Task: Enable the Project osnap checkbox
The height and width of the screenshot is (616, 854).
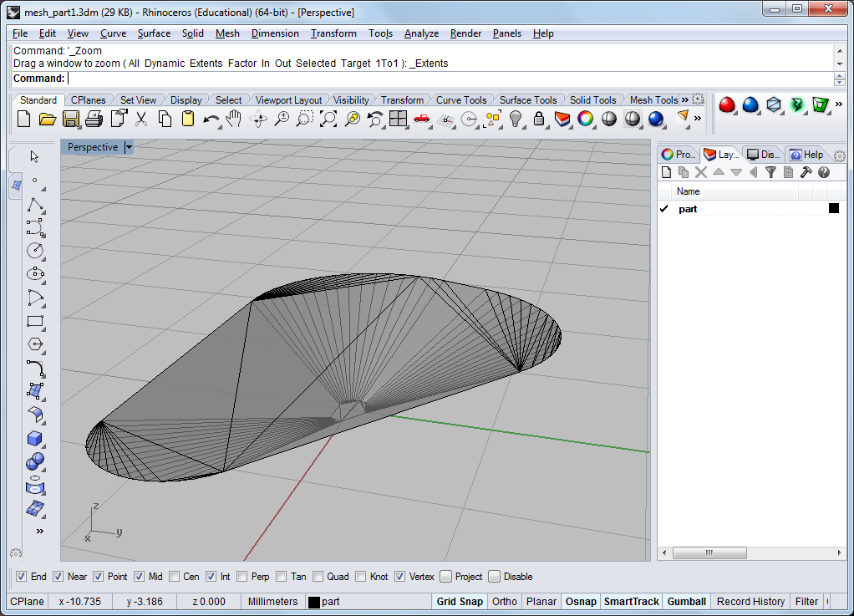Action: (446, 577)
